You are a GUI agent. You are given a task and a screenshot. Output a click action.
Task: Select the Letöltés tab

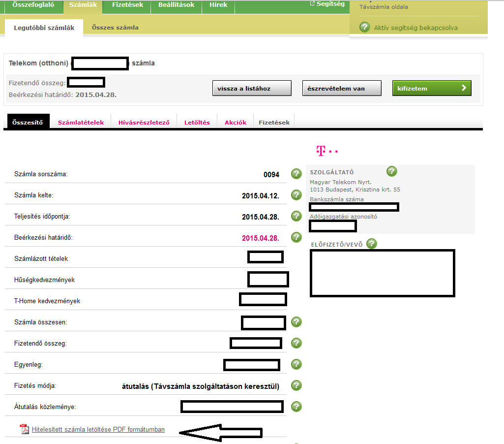click(197, 123)
